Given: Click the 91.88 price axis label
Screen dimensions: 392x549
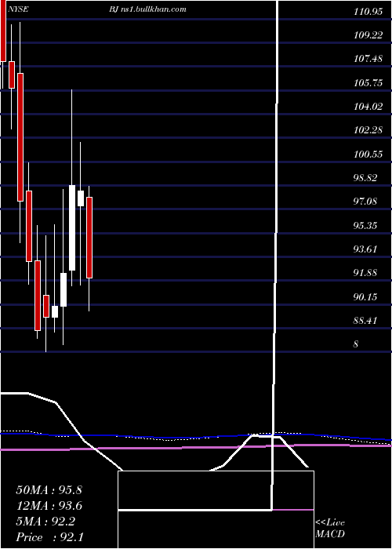Looking at the screenshot, I should tap(365, 272).
